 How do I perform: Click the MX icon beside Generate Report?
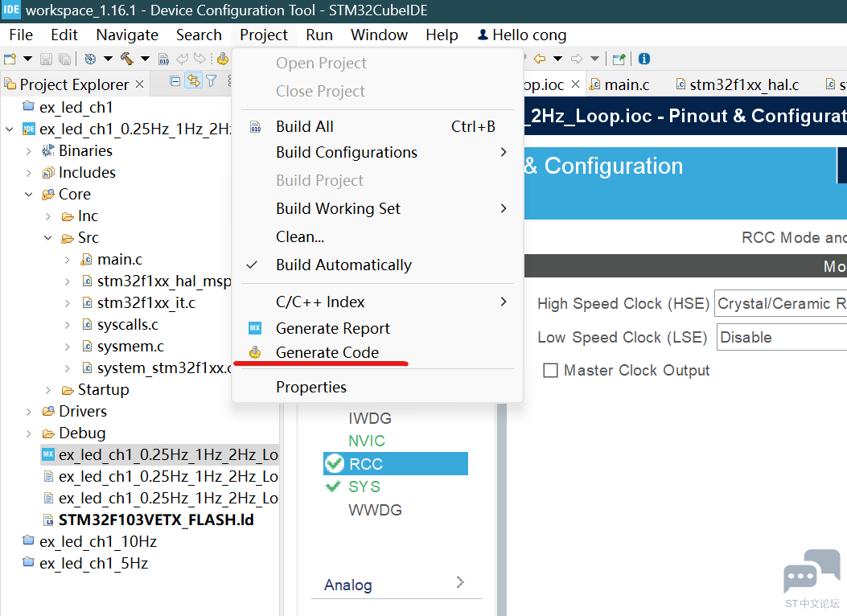coord(255,328)
